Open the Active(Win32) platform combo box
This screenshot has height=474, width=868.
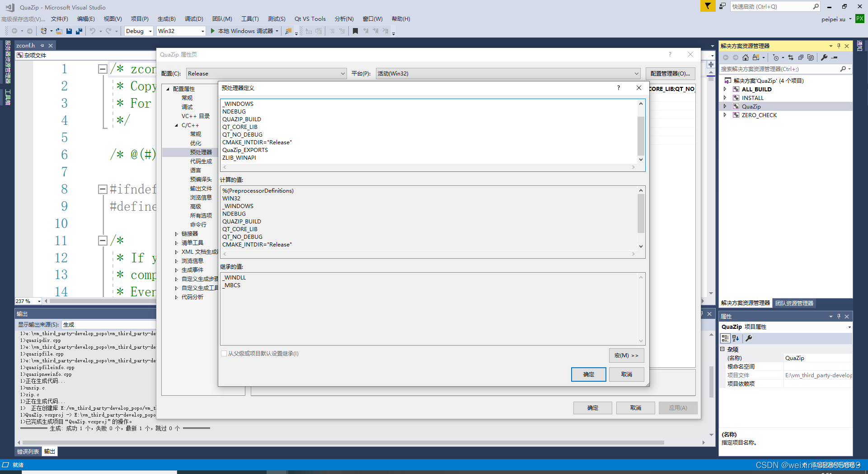point(508,73)
